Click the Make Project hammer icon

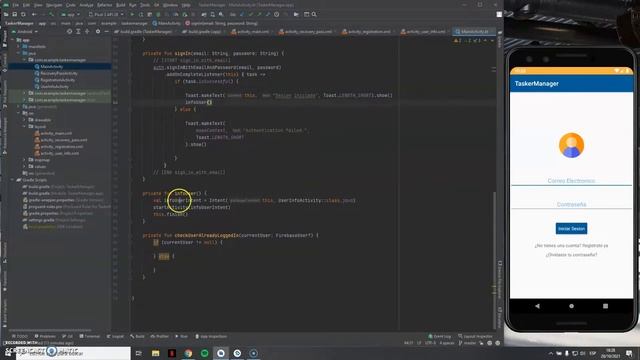[x=52, y=14]
